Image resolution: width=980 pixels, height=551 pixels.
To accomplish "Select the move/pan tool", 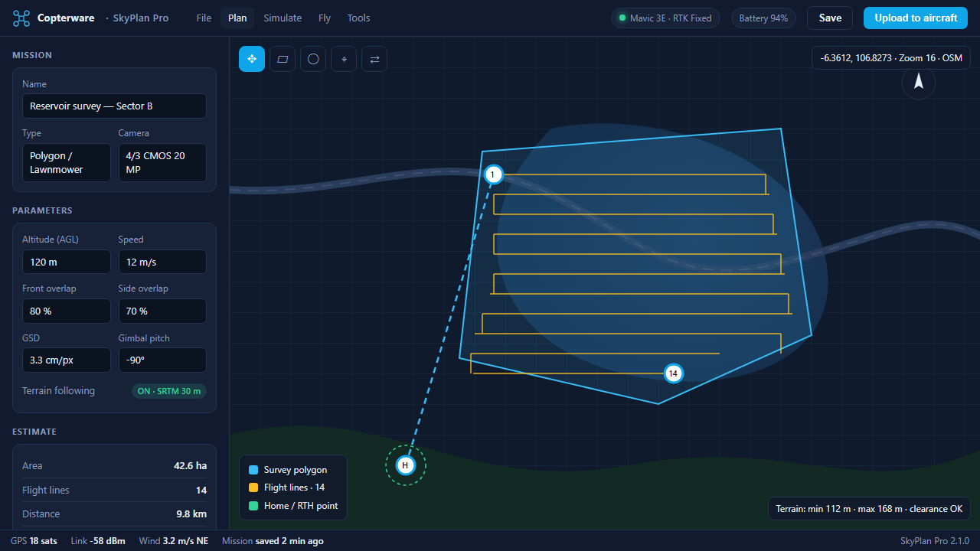I will pos(252,59).
